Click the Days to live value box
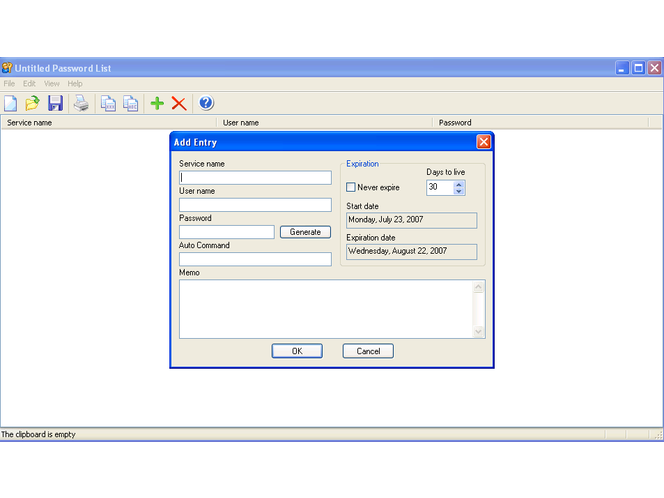664x498 pixels. click(x=440, y=187)
